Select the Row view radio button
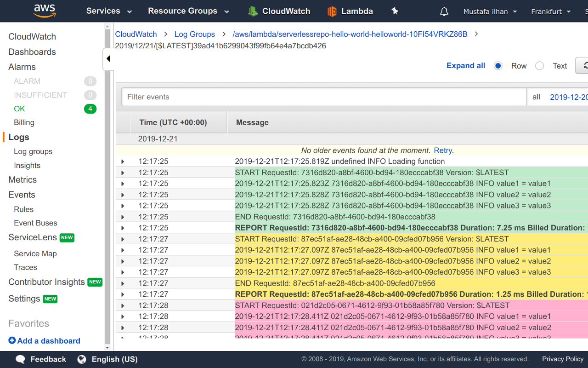The width and height of the screenshot is (588, 368). [x=498, y=66]
